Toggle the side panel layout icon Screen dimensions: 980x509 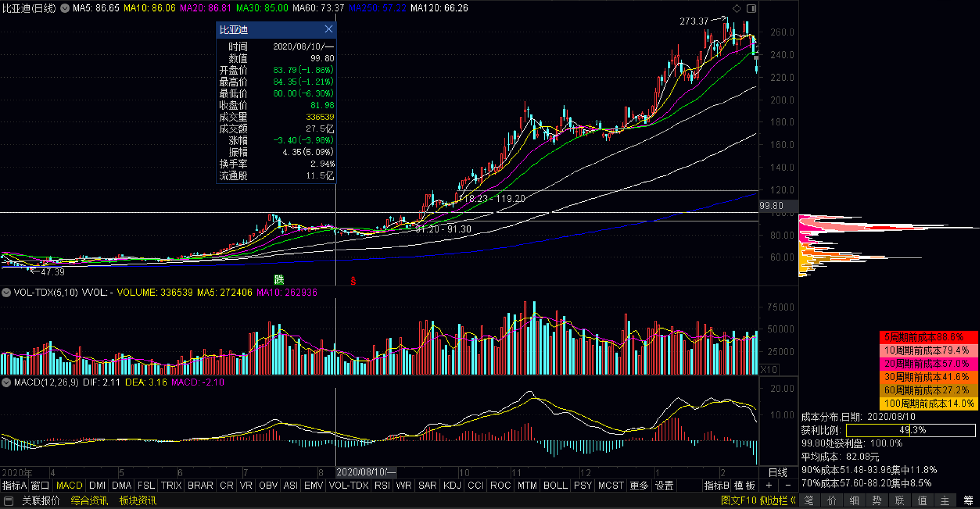pos(751,8)
